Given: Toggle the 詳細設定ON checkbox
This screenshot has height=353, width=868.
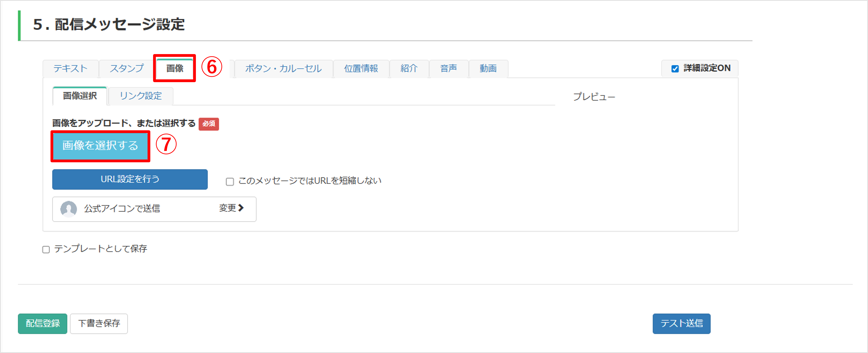Looking at the screenshot, I should point(675,69).
